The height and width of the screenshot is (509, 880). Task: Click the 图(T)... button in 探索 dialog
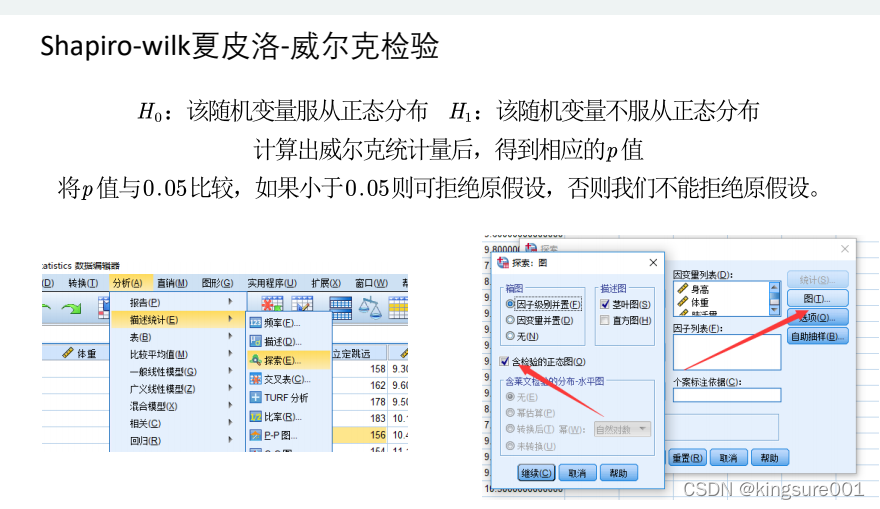817,298
